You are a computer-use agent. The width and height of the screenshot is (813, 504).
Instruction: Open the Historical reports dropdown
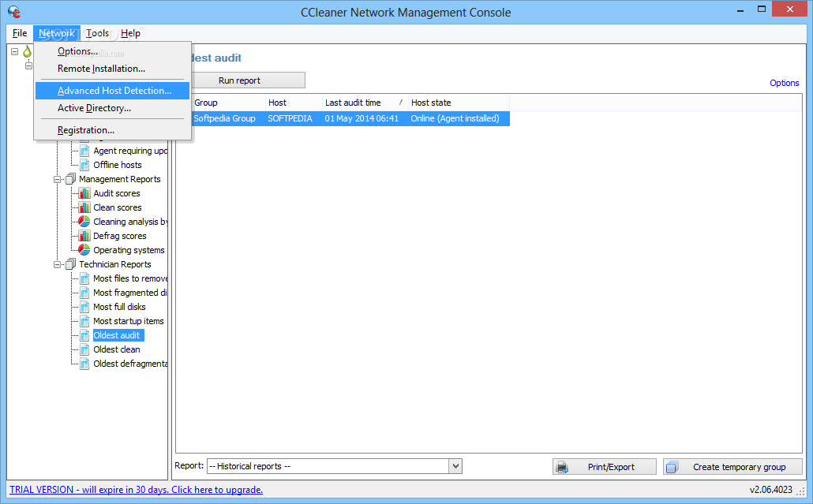455,466
